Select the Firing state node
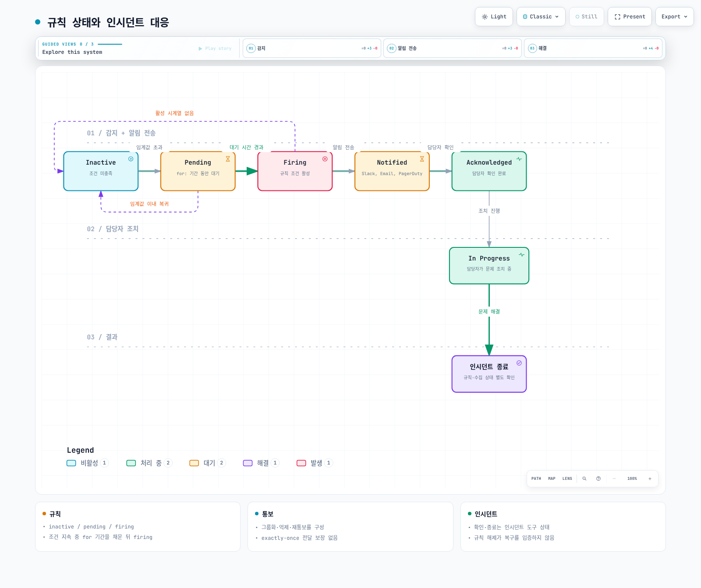 click(295, 171)
